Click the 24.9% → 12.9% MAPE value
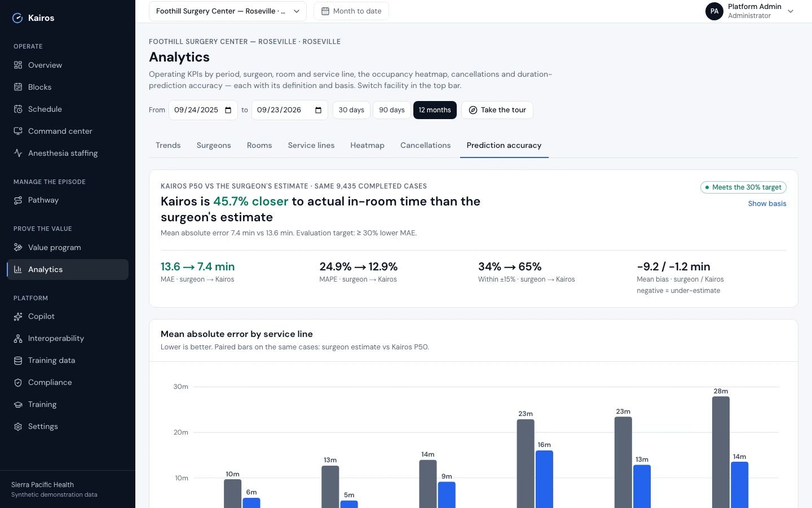This screenshot has width=812, height=508. [359, 266]
